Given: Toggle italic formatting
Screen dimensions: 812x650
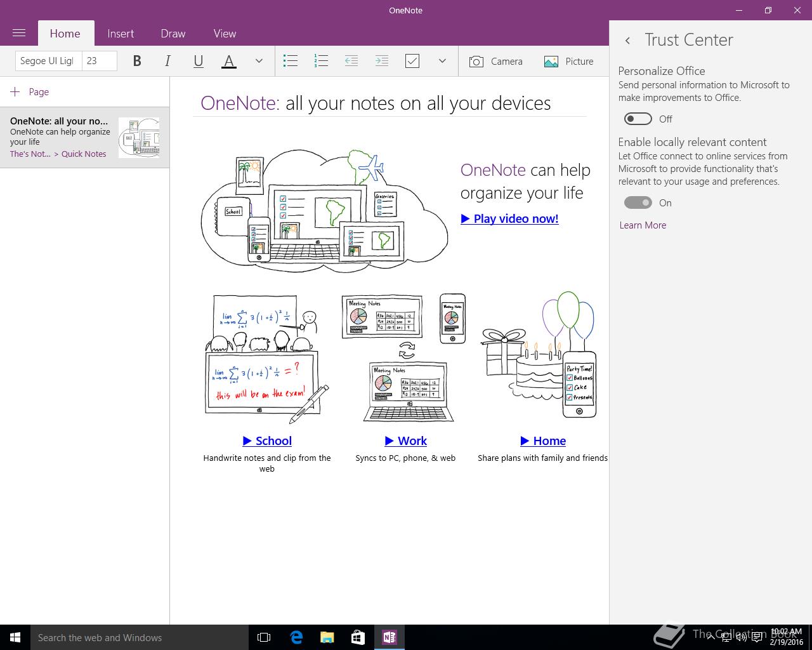Looking at the screenshot, I should tap(167, 61).
